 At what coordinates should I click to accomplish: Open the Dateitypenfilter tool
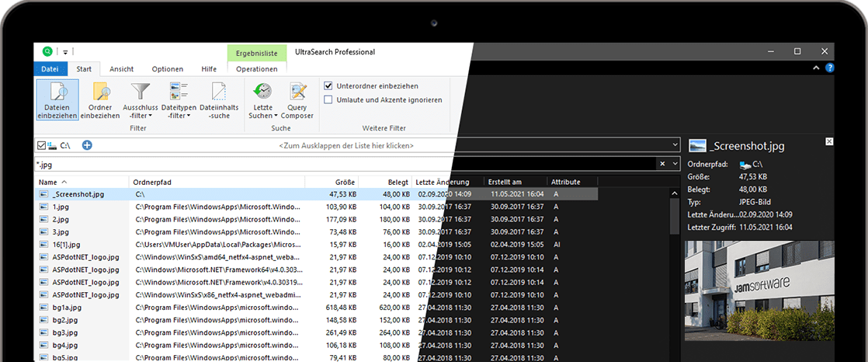[179, 100]
